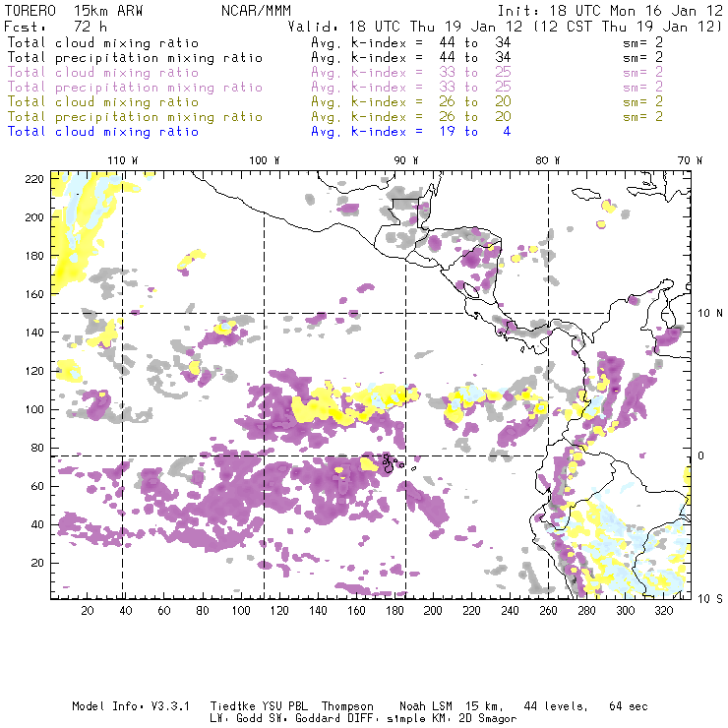Click the Fcst: 72 h forecast label
The width and height of the screenshot is (728, 728).
pyautogui.click(x=56, y=27)
